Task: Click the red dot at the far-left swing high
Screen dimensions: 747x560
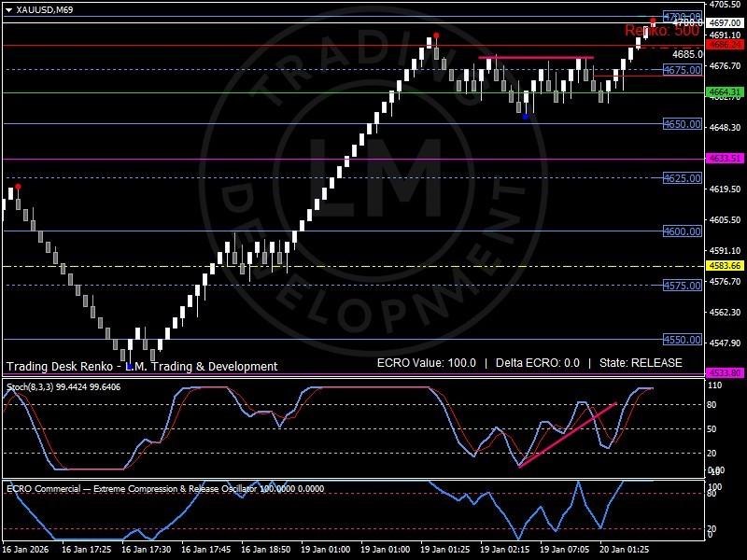Action: pyautogui.click(x=18, y=187)
